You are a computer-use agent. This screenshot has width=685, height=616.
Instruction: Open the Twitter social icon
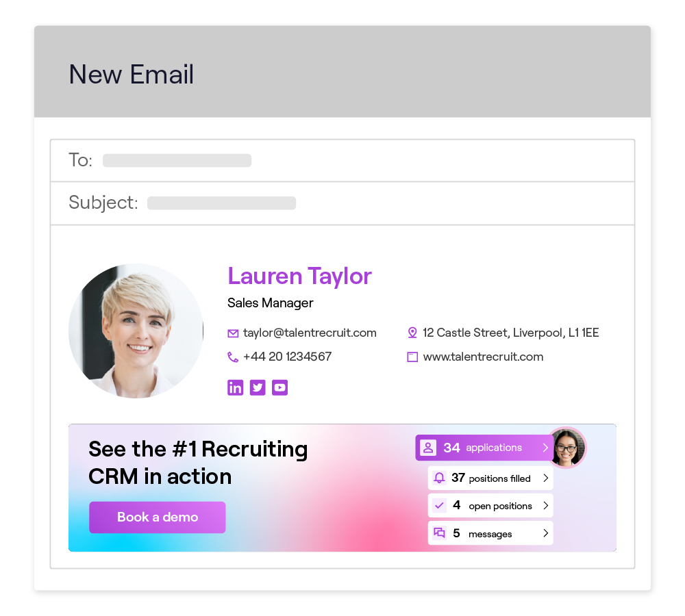[x=258, y=387]
